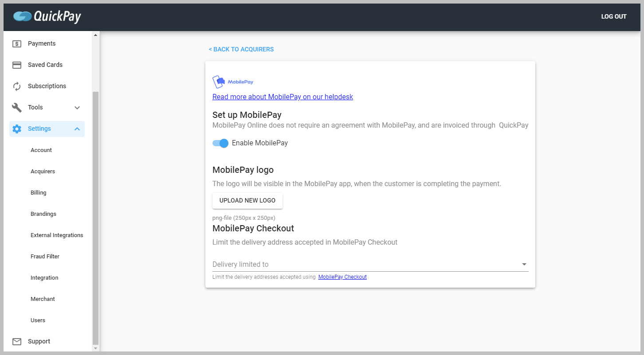
Task: Open the Fraud Filter settings
Action: tap(45, 257)
